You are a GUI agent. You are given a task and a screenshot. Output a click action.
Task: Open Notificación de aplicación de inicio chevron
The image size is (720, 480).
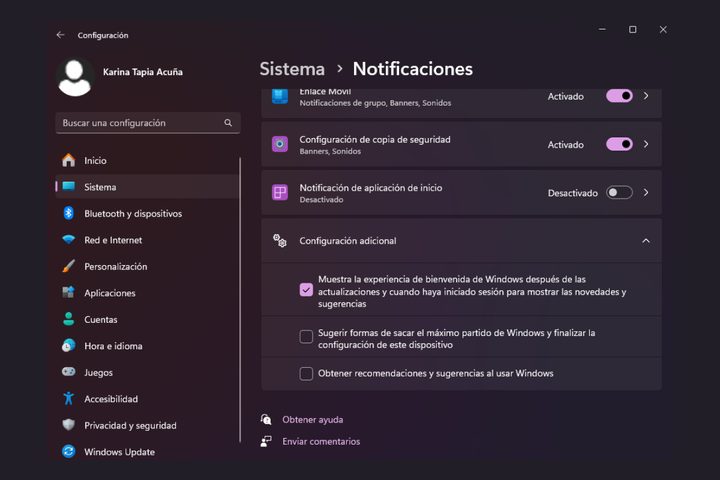[646, 192]
